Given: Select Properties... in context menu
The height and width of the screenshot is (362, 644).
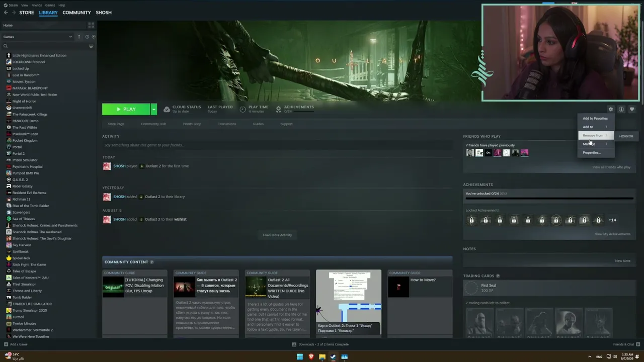Looking at the screenshot, I should [596, 152].
